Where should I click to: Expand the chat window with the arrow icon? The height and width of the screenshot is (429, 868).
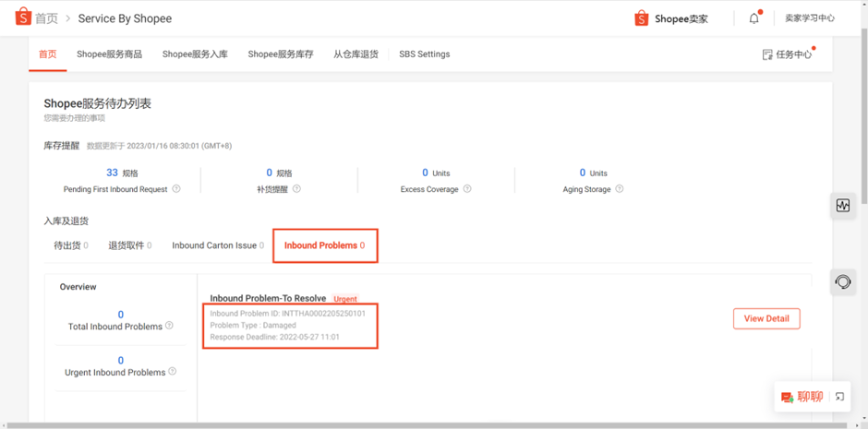click(839, 397)
